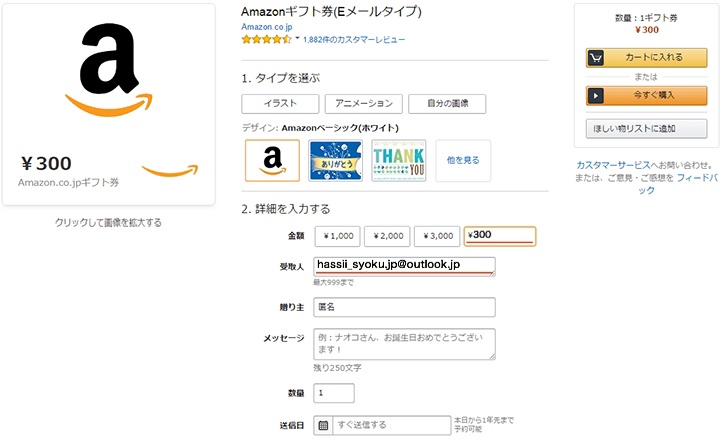Add item to ほしい物リスト

[x=644, y=128]
